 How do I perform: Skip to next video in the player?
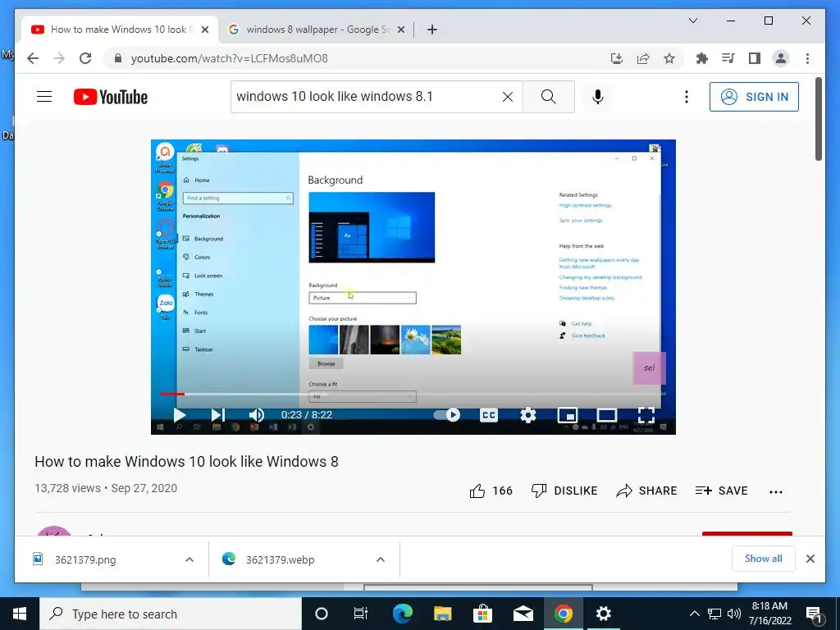(217, 415)
